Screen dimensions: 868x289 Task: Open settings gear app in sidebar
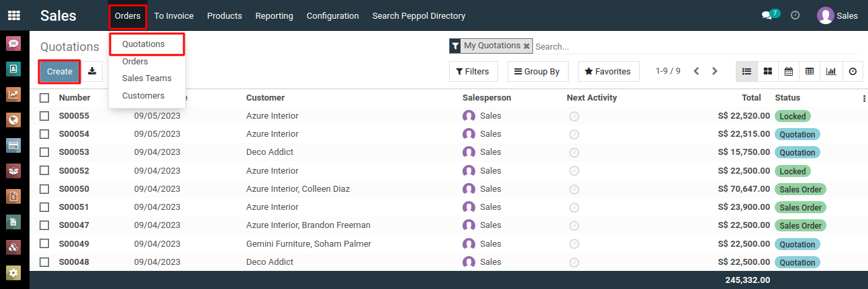13,273
